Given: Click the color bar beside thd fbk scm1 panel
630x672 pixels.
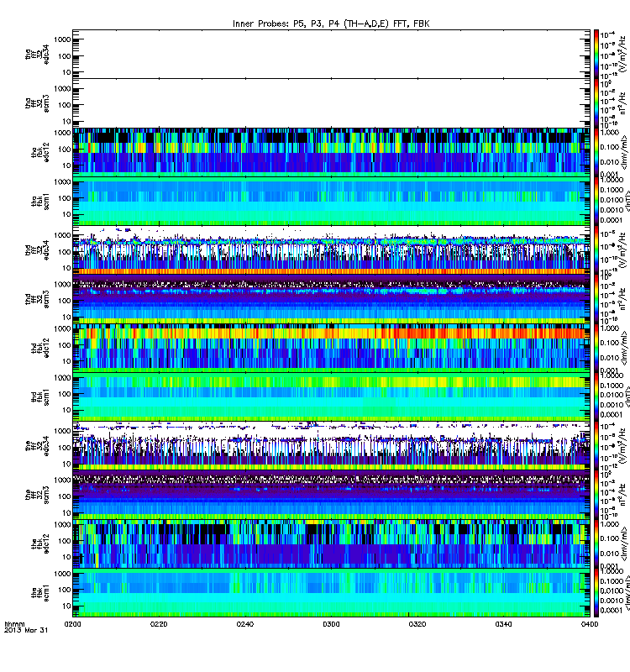Looking at the screenshot, I should point(596,396).
